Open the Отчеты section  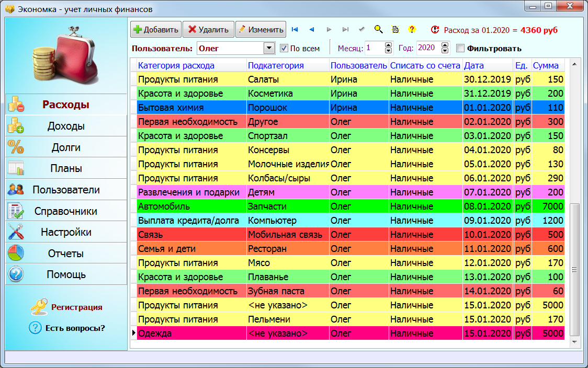tap(66, 254)
